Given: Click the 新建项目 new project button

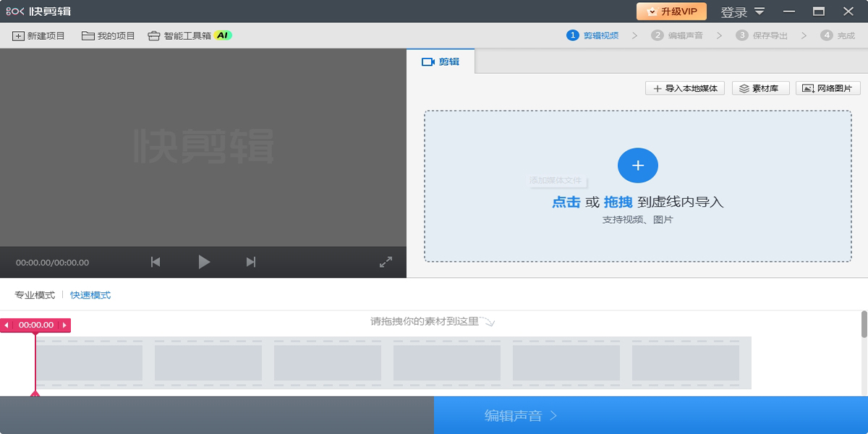Looking at the screenshot, I should [x=39, y=35].
